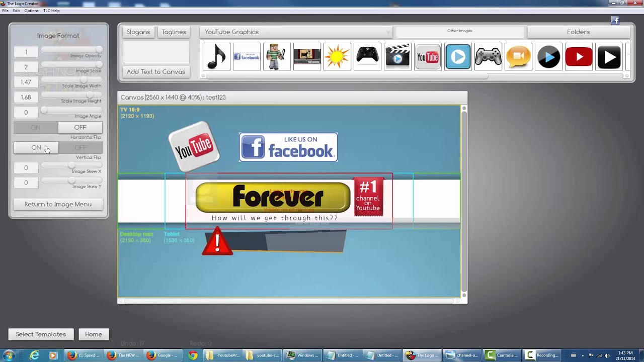Select the yellow Forever button on canvas
The height and width of the screenshot is (362, 644).
[273, 197]
